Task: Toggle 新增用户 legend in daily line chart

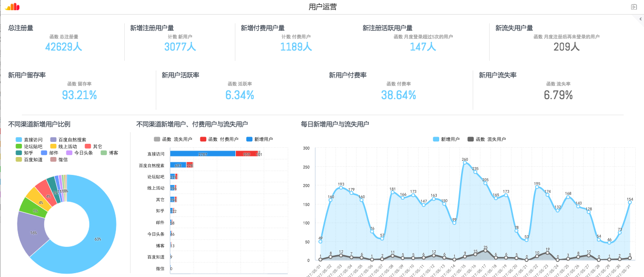Action: [446, 139]
